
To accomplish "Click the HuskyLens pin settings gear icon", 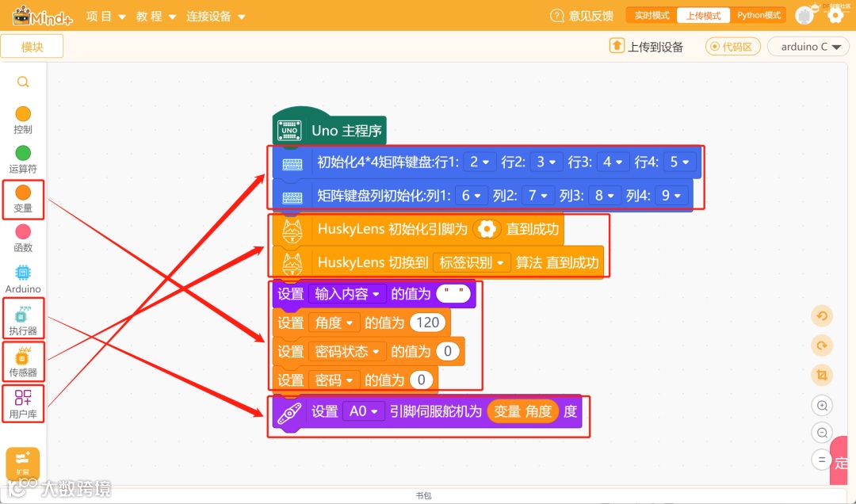I will coord(487,229).
